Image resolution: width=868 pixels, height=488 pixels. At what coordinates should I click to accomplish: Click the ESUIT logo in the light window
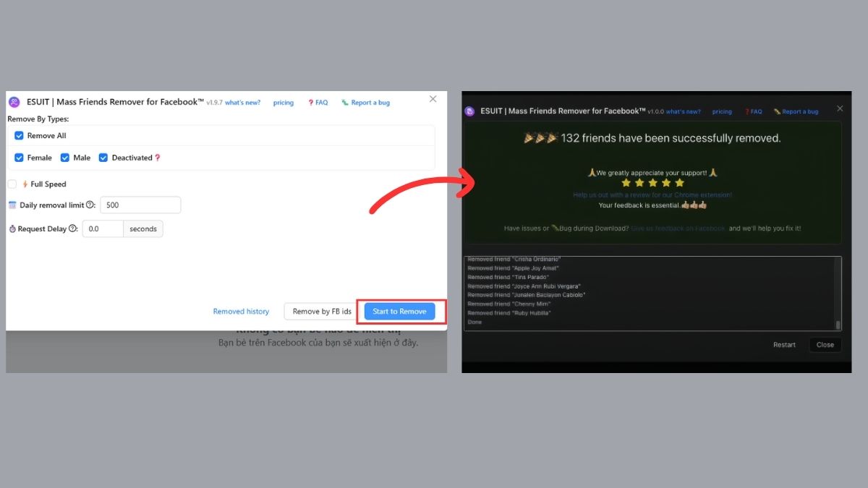14,102
